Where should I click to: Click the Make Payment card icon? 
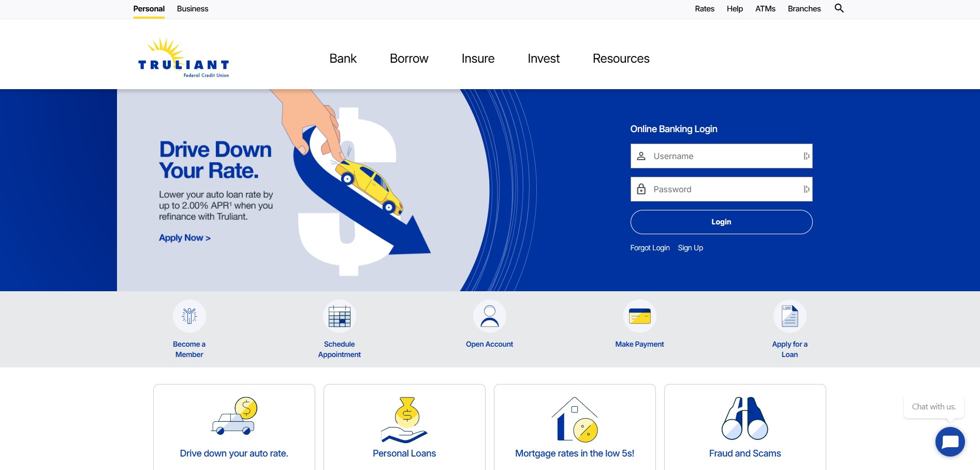coord(640,316)
